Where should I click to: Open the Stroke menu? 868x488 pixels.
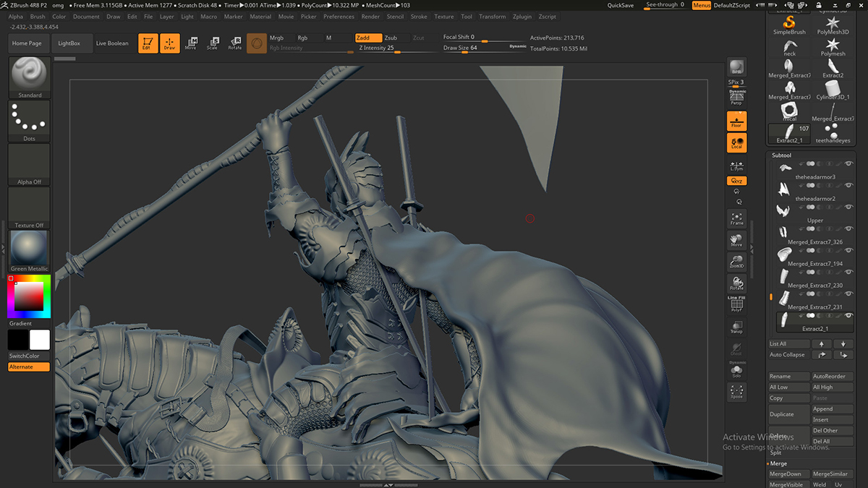pyautogui.click(x=419, y=17)
